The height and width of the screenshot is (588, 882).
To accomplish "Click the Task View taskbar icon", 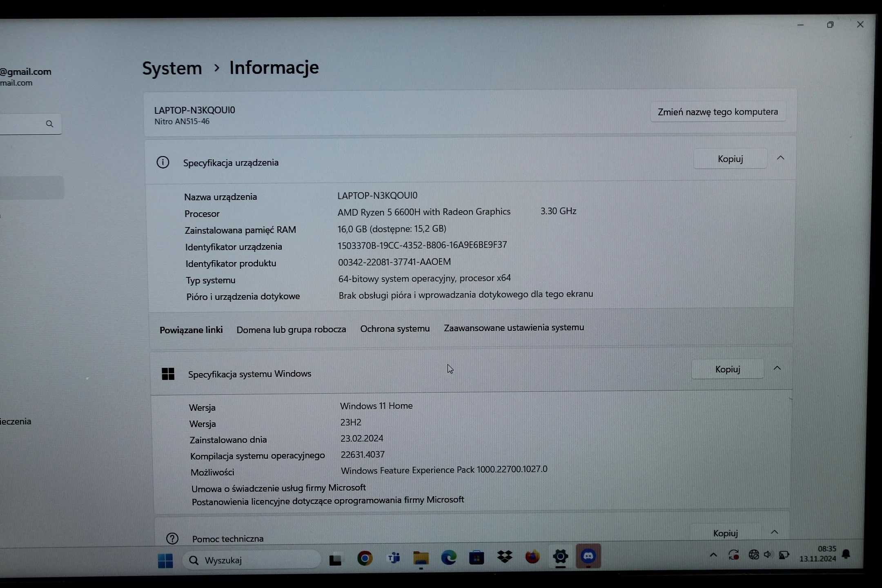I will [x=335, y=559].
